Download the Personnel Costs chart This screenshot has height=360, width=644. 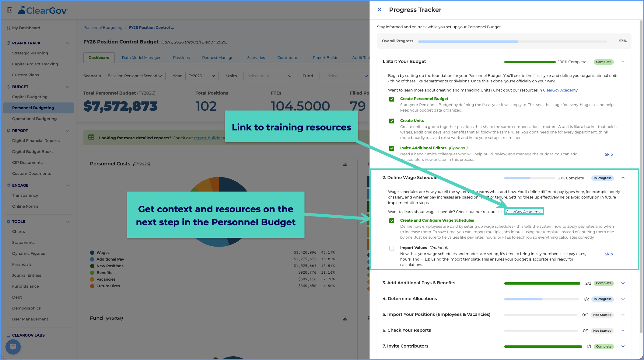pos(345,164)
